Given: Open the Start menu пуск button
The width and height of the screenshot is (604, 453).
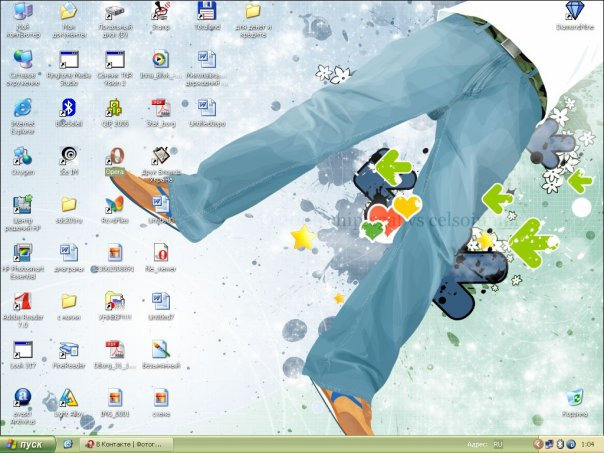Looking at the screenshot, I should click(x=27, y=444).
